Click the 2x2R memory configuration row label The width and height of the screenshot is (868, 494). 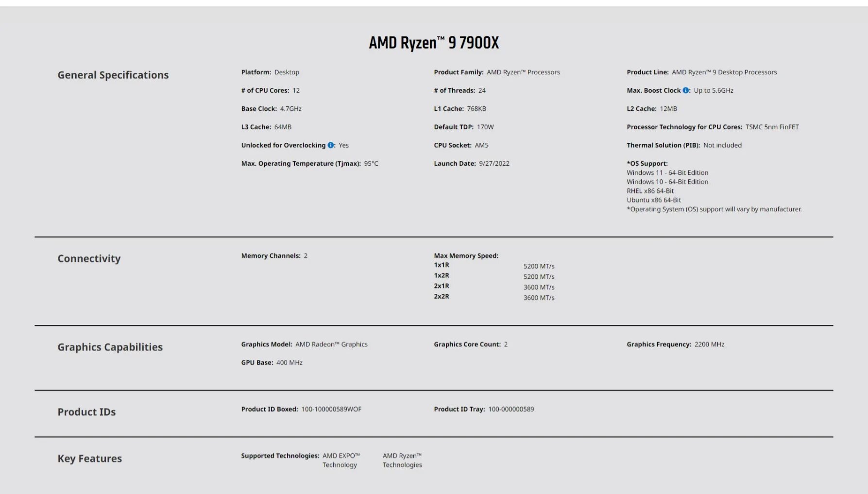(442, 296)
